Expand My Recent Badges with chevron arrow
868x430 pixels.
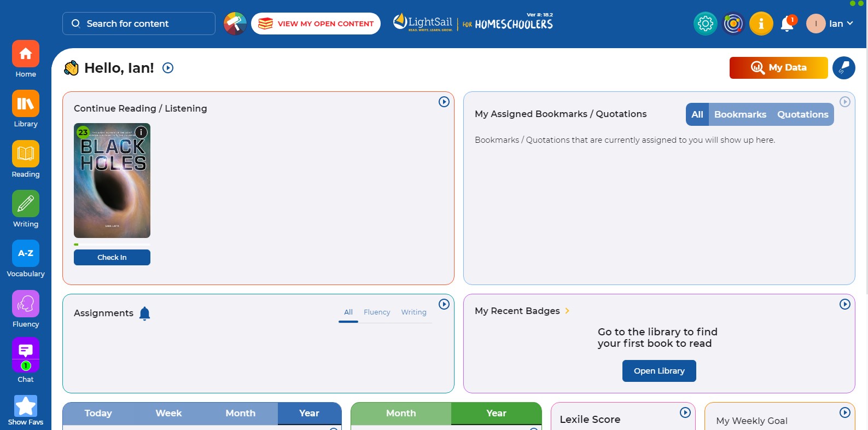coord(567,311)
